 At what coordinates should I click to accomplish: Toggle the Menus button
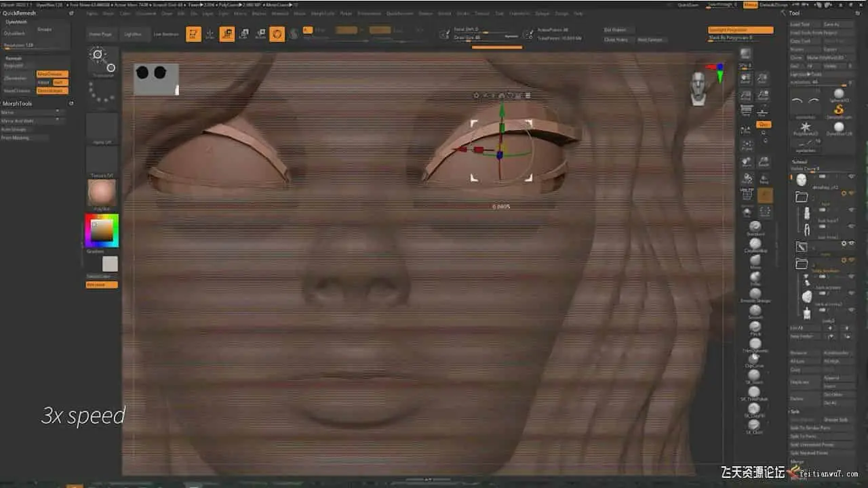tap(751, 5)
